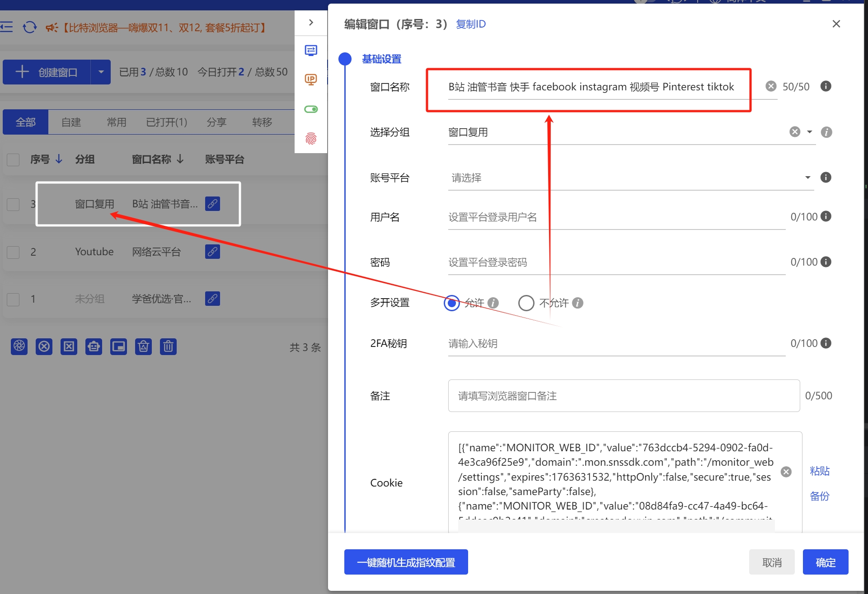Screen dimensions: 868x594
Task: Click the 确定 button
Action: (826, 562)
